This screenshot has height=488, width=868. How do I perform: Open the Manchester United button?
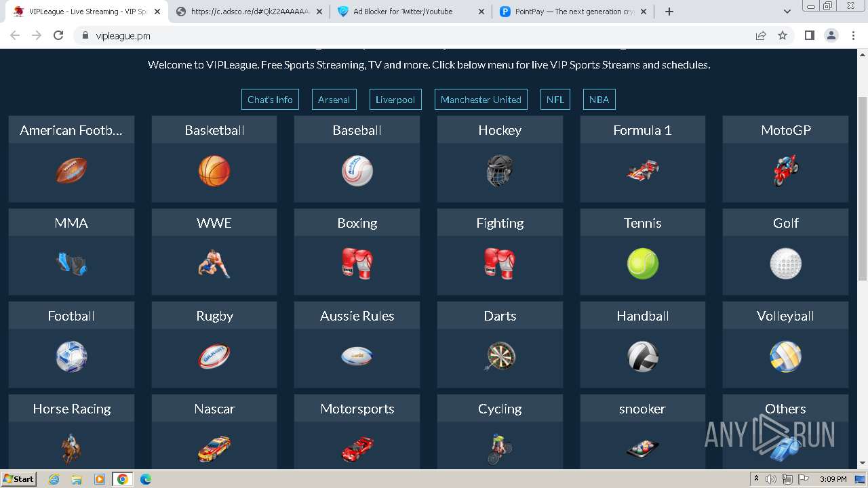coord(481,100)
